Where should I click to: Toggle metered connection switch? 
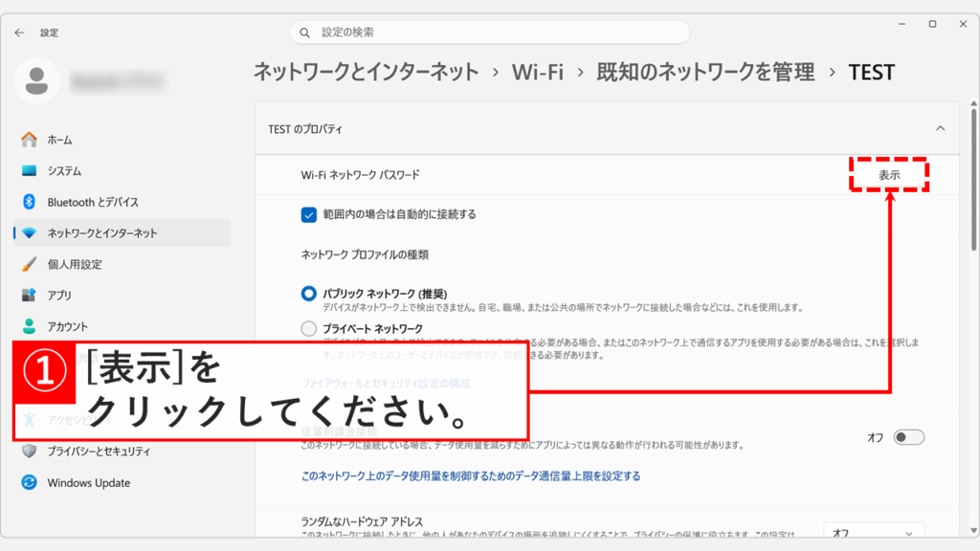(x=909, y=437)
